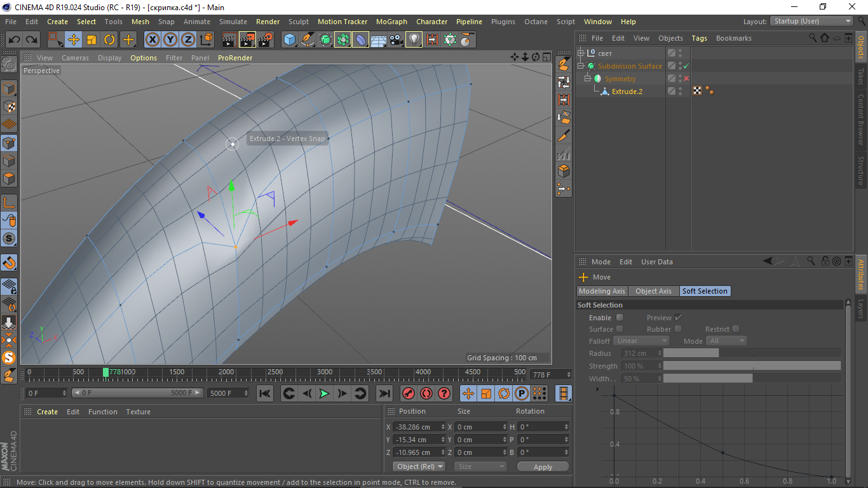Click the texture tag on Extrude.2
The width and height of the screenshot is (868, 488).
point(697,91)
